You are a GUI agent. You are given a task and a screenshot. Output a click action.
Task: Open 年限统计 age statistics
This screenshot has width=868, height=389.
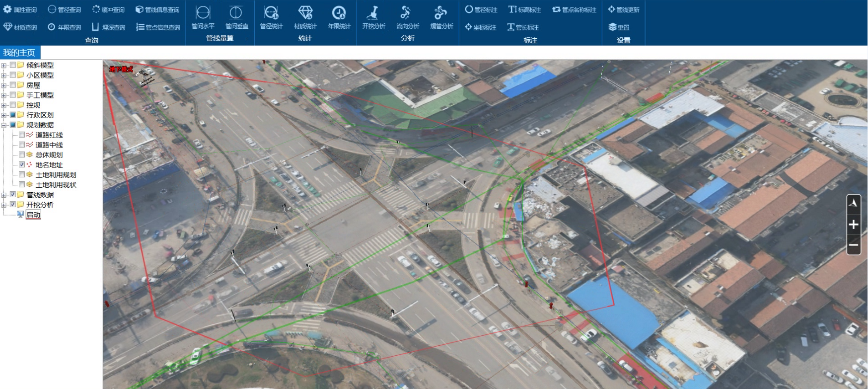point(339,17)
